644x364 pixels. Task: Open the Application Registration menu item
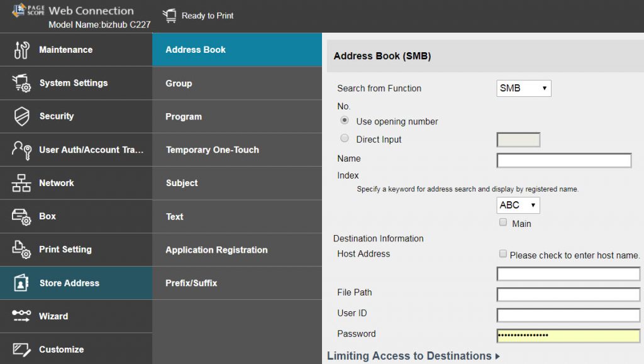tap(216, 250)
